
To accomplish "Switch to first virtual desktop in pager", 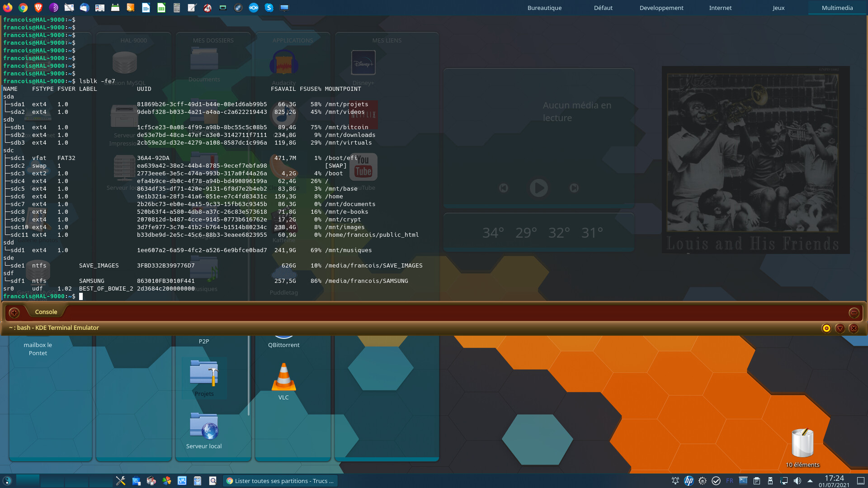I will tap(28, 481).
